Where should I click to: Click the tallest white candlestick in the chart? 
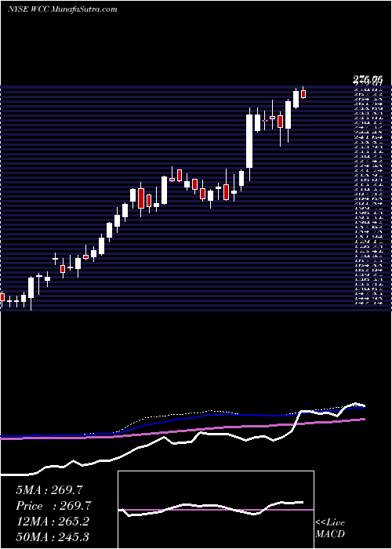point(249,141)
